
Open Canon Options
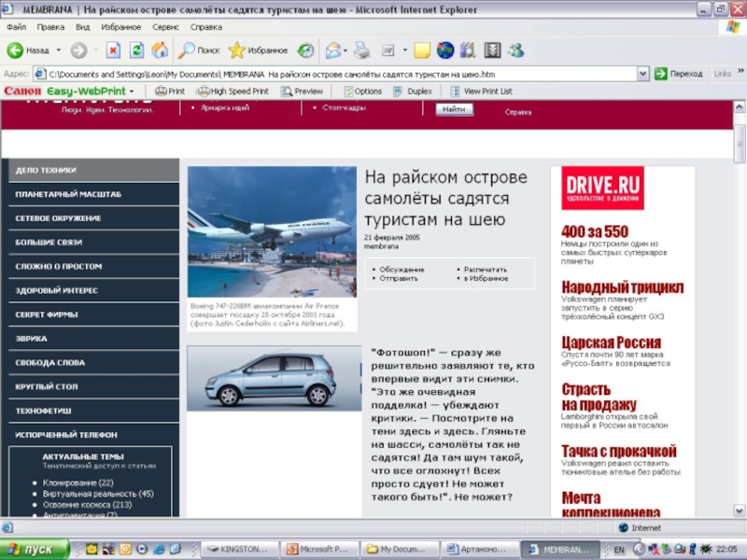tap(363, 91)
